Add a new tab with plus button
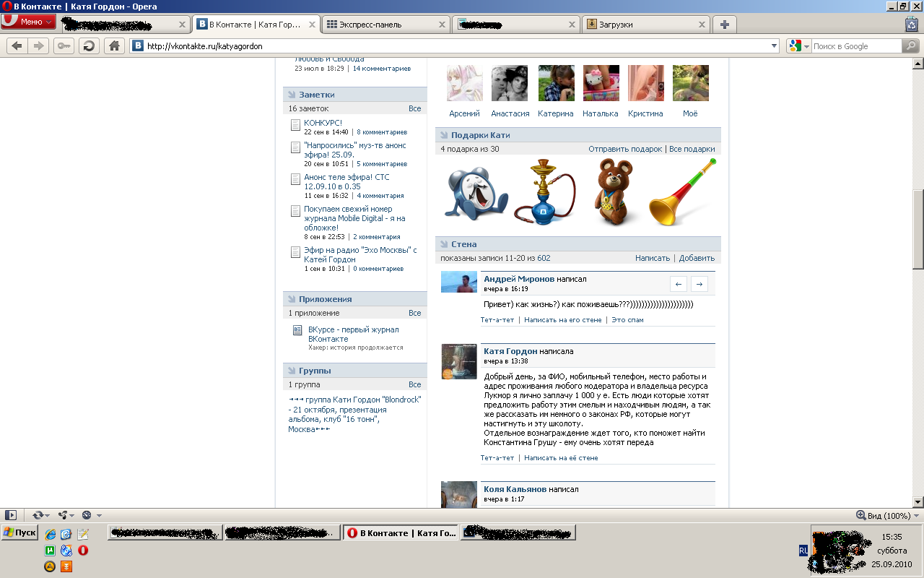Screen dimensions: 924x578 pos(724,25)
